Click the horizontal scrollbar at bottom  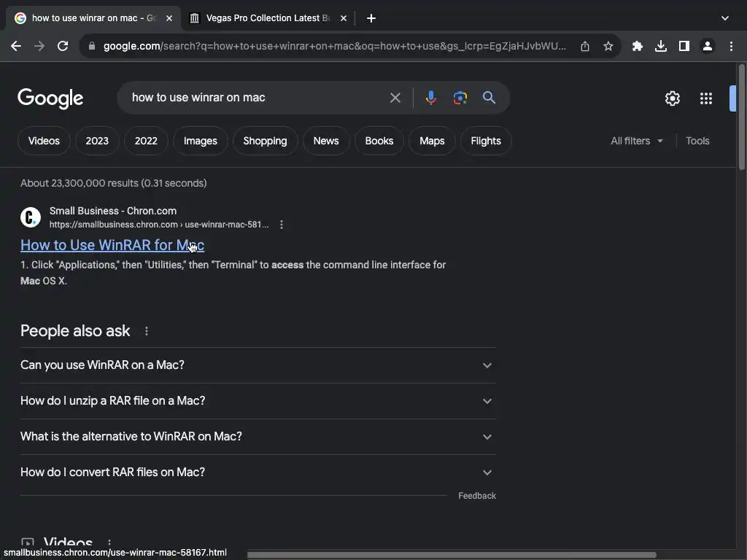tap(451, 555)
